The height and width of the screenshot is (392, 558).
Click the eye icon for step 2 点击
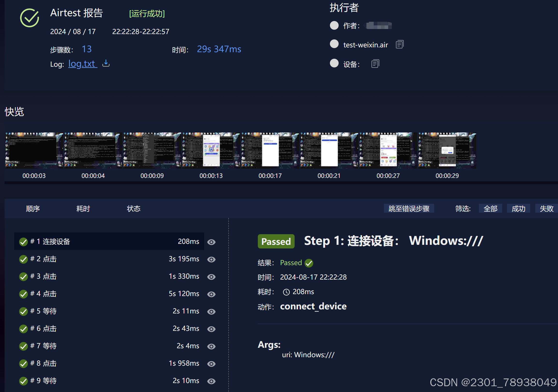pyautogui.click(x=211, y=259)
